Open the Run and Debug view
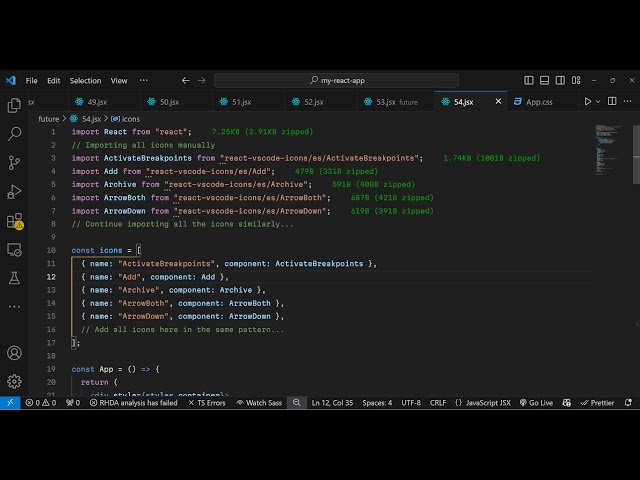The height and width of the screenshot is (480, 640). [x=14, y=191]
